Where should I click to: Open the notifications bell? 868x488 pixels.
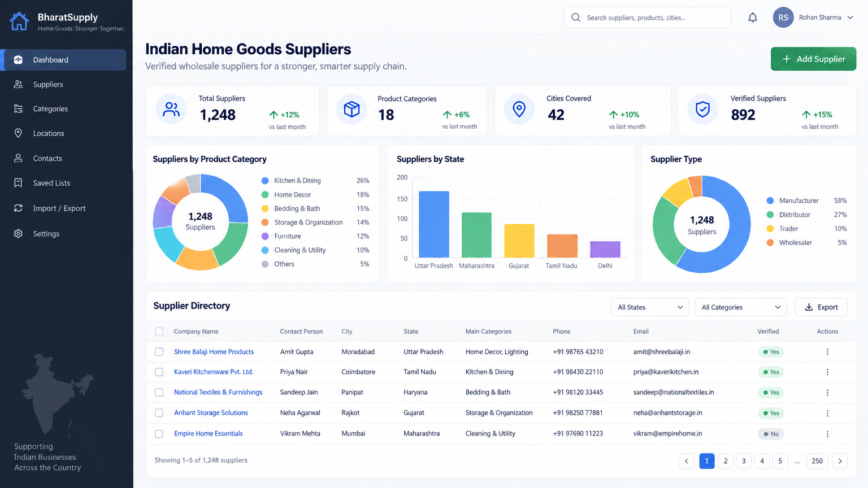[753, 18]
